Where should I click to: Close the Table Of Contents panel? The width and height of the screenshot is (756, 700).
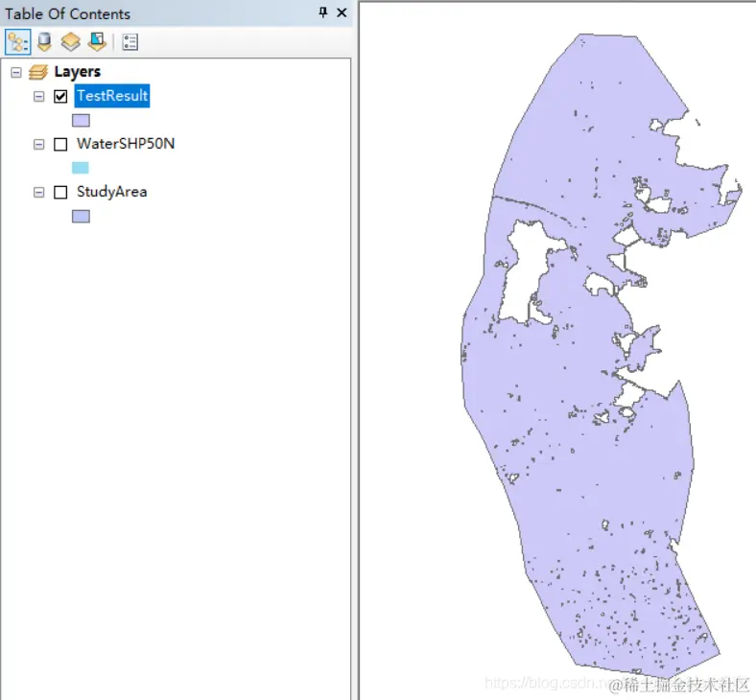(x=342, y=12)
